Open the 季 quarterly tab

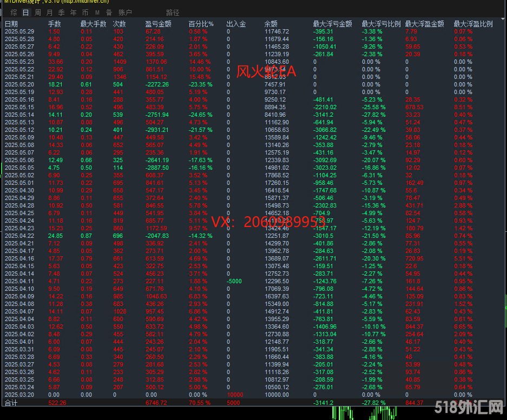pyautogui.click(x=61, y=12)
